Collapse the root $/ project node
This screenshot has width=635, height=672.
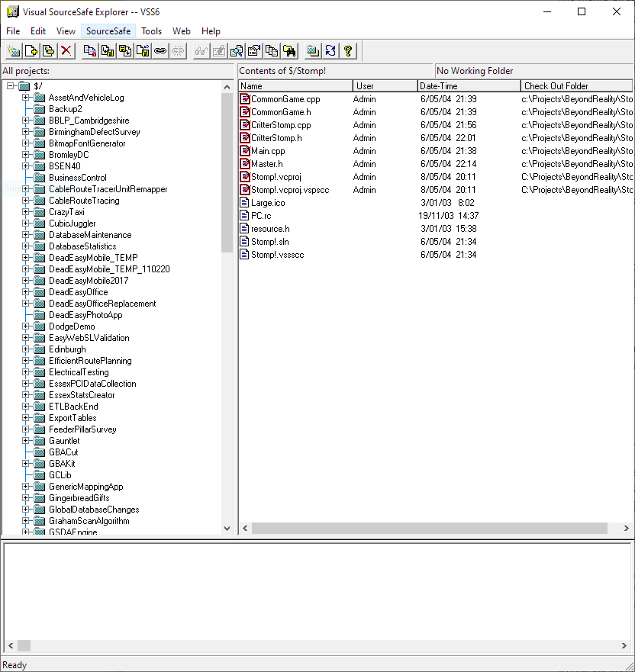[11, 86]
